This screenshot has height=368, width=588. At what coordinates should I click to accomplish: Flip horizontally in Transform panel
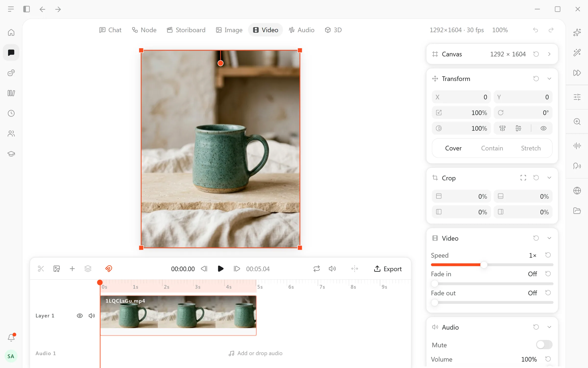502,128
